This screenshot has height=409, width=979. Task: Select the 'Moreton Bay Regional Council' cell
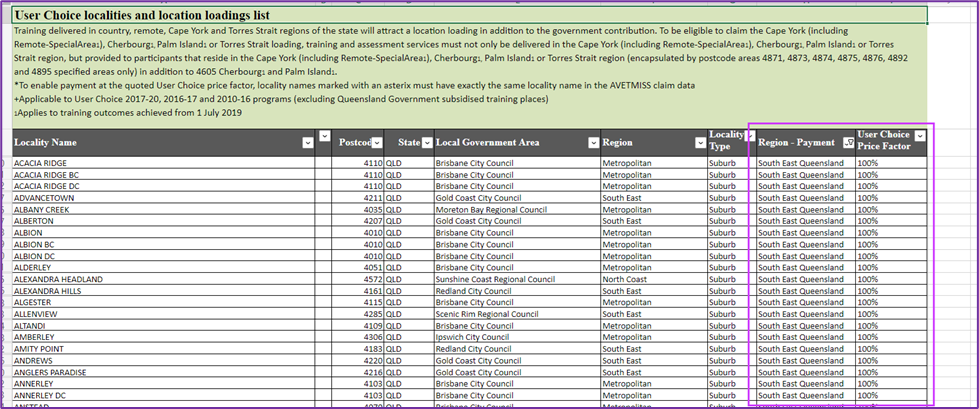517,209
